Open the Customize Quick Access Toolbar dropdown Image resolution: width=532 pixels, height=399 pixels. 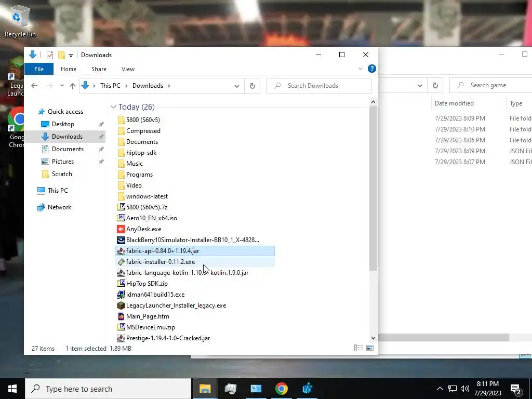[x=71, y=55]
